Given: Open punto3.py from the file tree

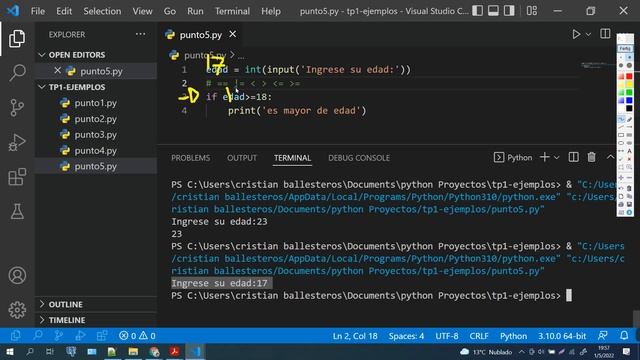Looking at the screenshot, I should (x=96, y=134).
